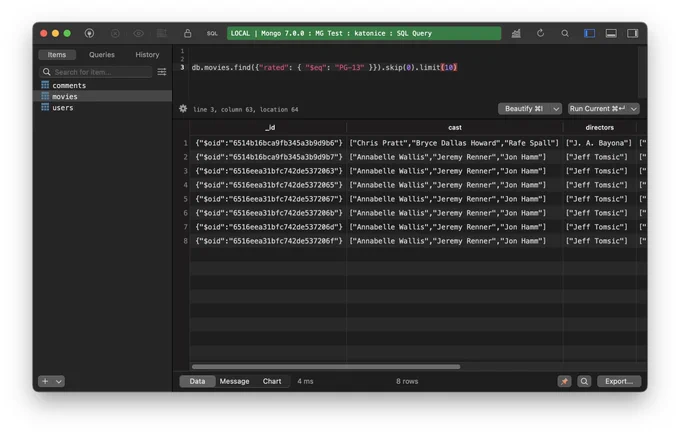Image resolution: width=680 pixels, height=435 pixels.
Task: Click the search results magnifier button
Action: pos(584,382)
